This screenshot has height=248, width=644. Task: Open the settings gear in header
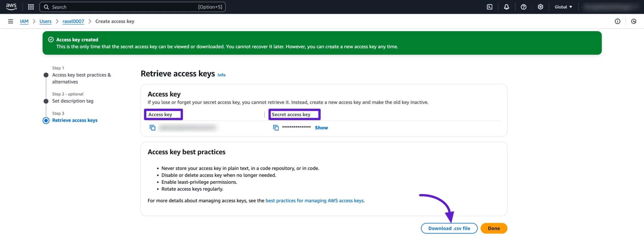(540, 7)
